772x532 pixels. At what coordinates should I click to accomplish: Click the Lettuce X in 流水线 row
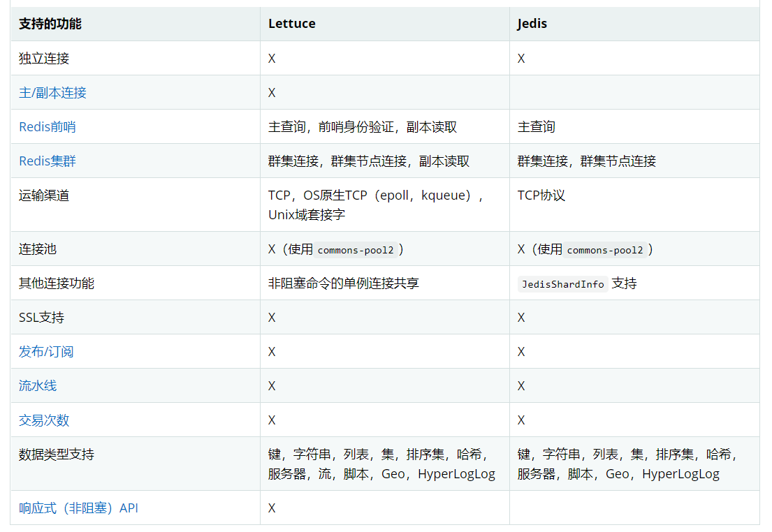point(272,386)
